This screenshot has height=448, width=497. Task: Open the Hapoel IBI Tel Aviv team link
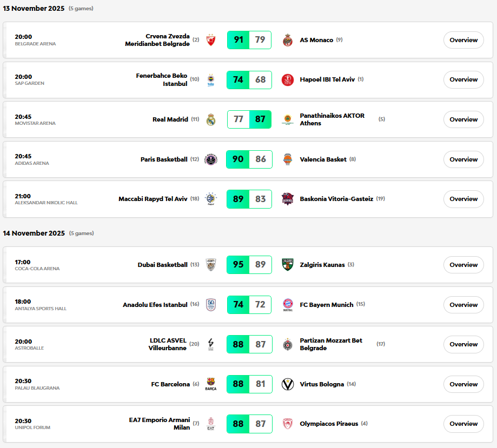(327, 79)
